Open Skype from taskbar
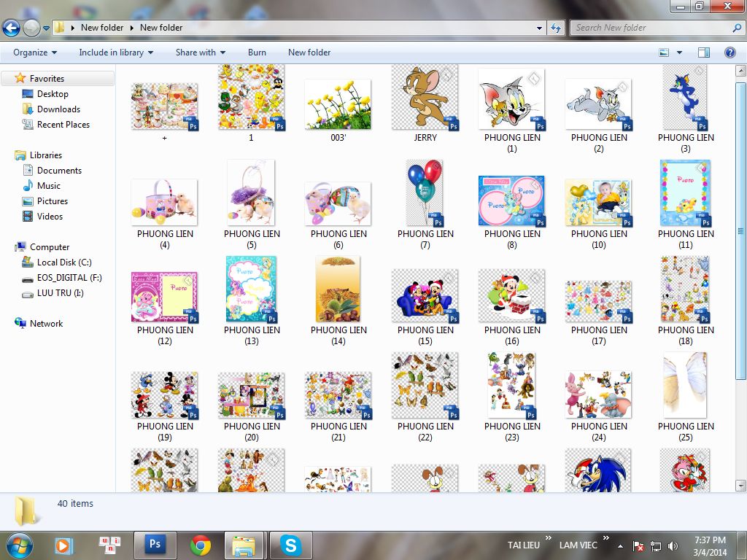 pos(290,544)
